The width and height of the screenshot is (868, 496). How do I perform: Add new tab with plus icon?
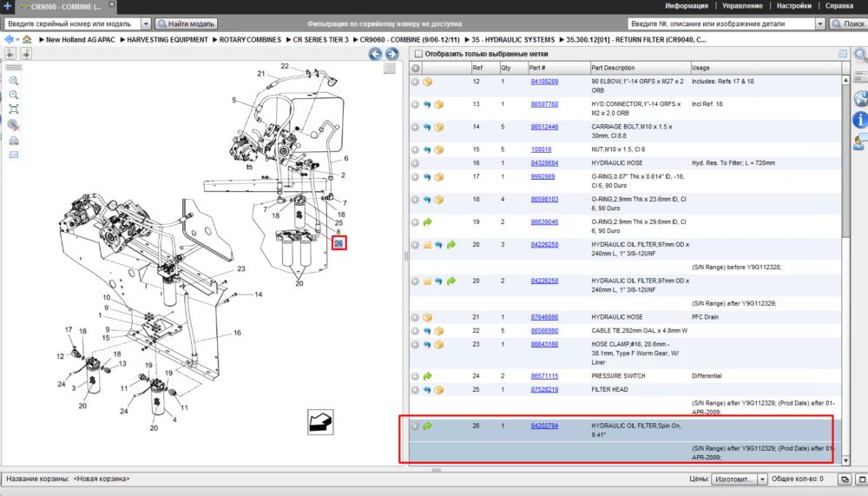point(7,6)
